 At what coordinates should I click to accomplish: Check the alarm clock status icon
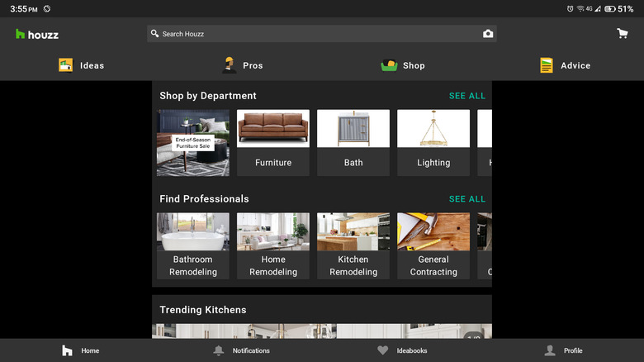(x=570, y=8)
